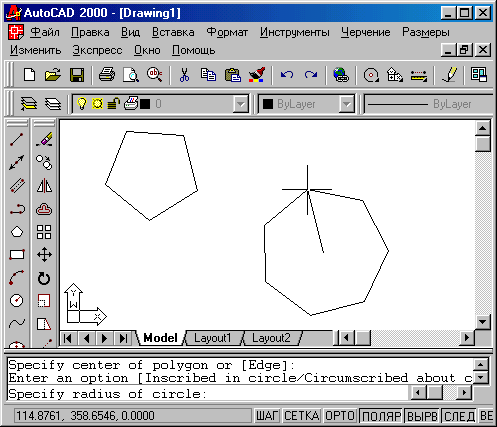Toggle СЕТКА grid display
The width and height of the screenshot is (497, 427).
point(302,416)
